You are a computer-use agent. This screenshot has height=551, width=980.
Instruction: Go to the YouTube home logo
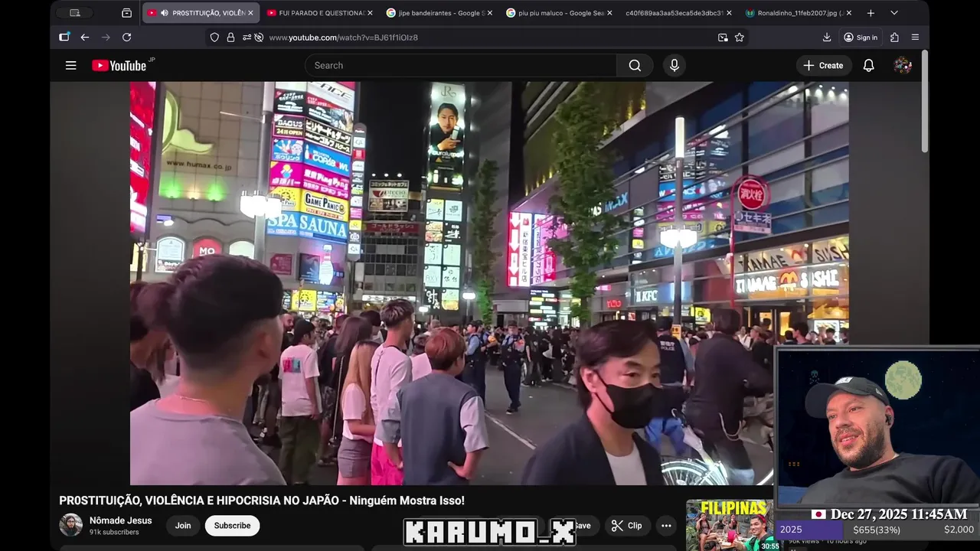point(119,66)
